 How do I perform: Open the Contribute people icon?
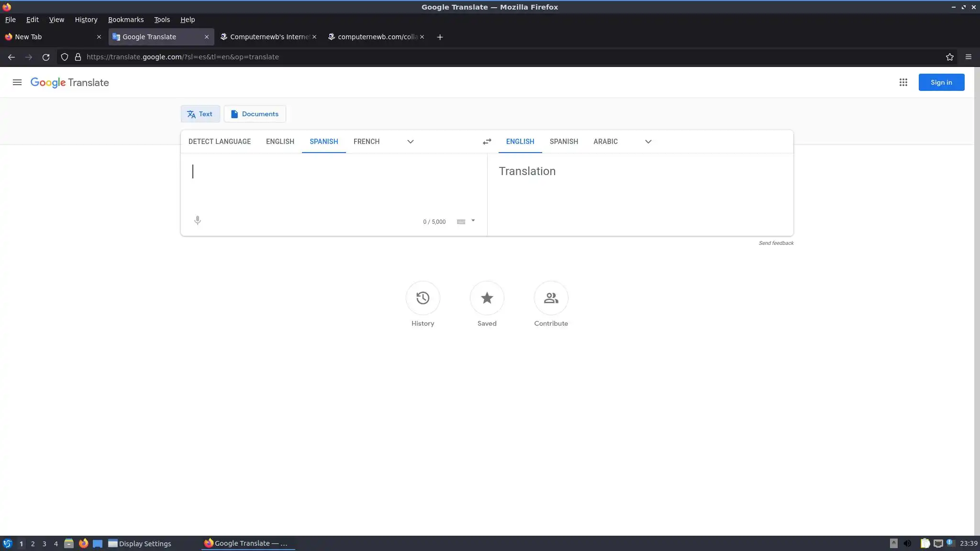pyautogui.click(x=551, y=298)
